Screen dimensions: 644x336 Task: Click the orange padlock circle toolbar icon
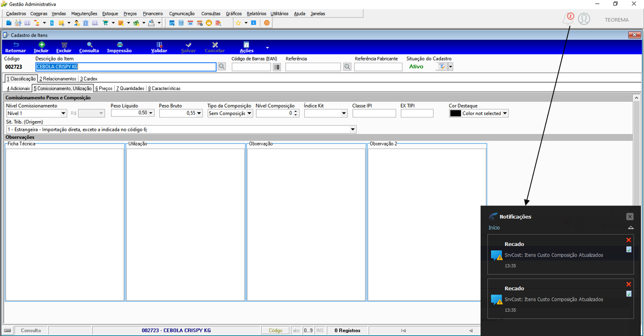point(209,23)
